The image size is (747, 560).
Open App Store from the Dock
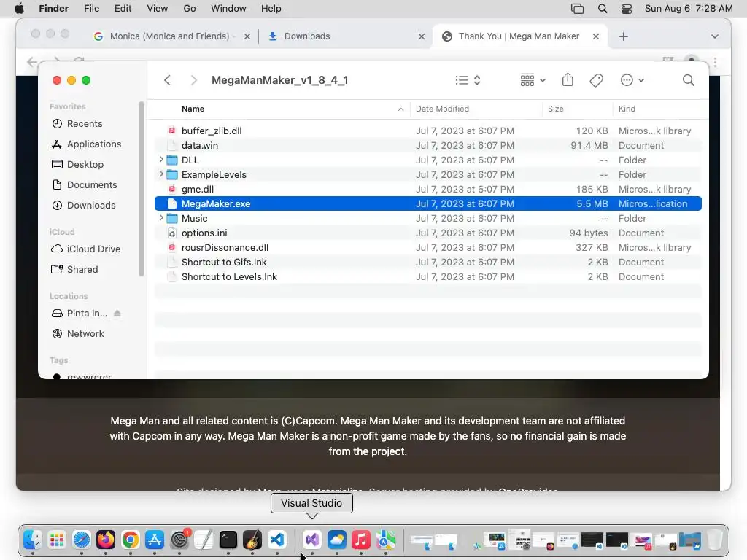155,540
